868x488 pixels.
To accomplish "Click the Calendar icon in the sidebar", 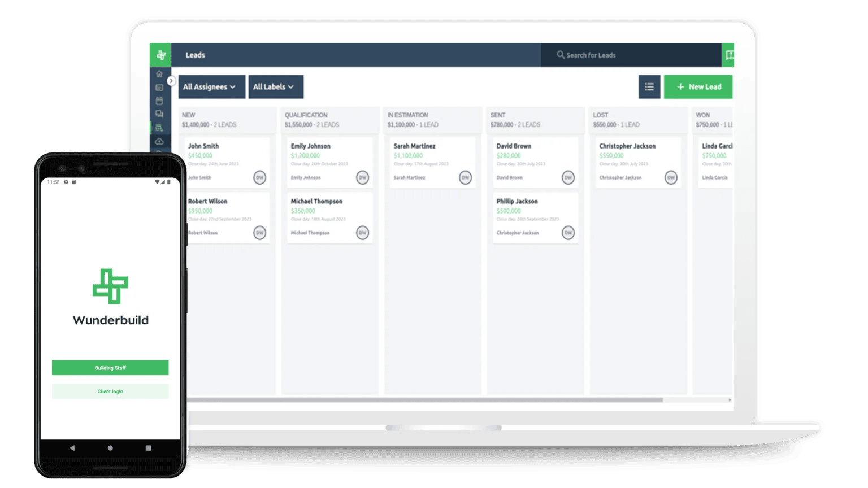I will [x=159, y=101].
